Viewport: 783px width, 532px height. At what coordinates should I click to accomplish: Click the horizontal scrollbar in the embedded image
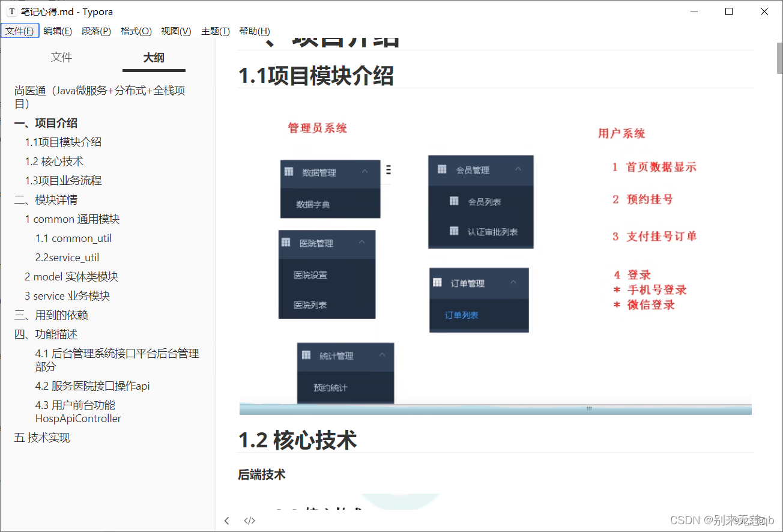tap(495, 409)
